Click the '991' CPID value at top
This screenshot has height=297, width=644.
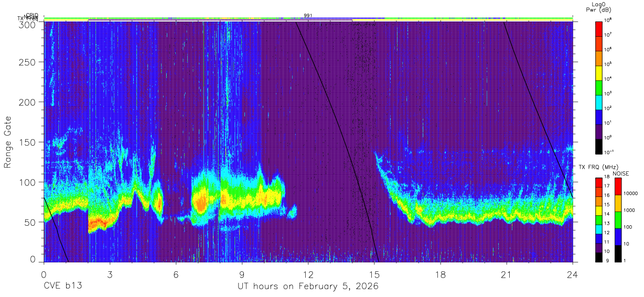[x=308, y=16]
